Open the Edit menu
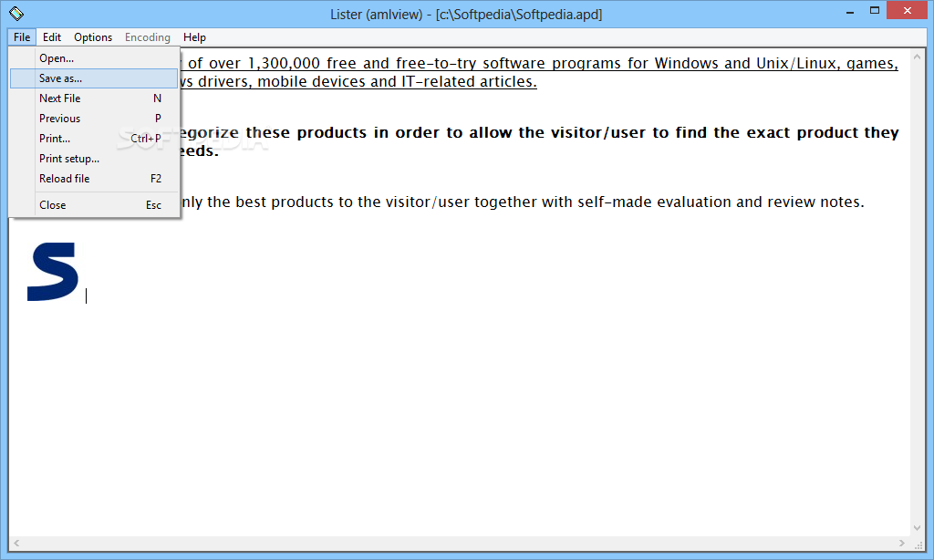The width and height of the screenshot is (934, 560). click(52, 36)
